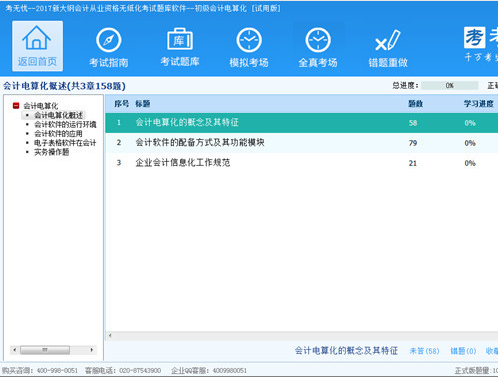Select 会计电算化概述 in the tree
Viewport: 498px width, 377px height.
[59, 115]
